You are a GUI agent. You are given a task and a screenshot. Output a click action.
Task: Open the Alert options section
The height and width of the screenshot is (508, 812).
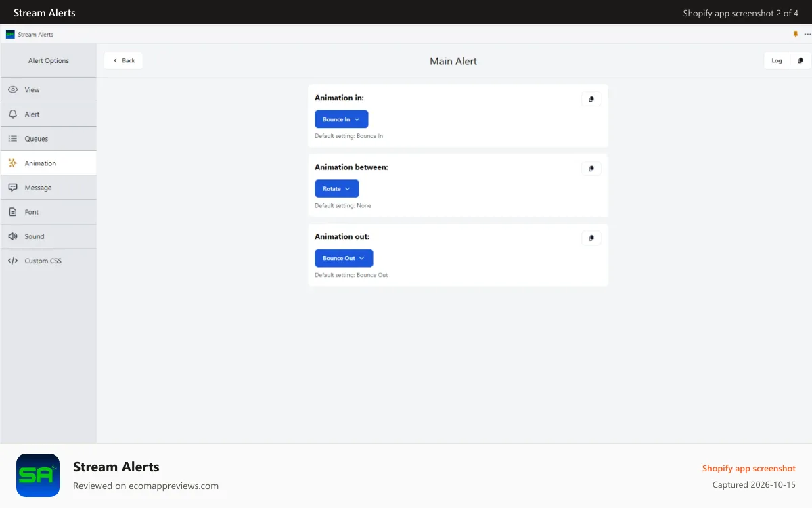pos(49,114)
